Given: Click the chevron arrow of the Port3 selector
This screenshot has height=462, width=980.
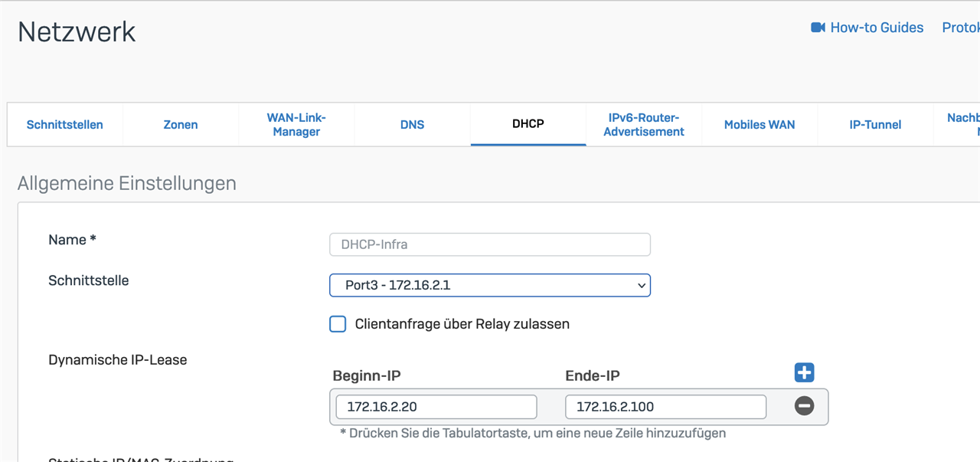Looking at the screenshot, I should pos(642,286).
